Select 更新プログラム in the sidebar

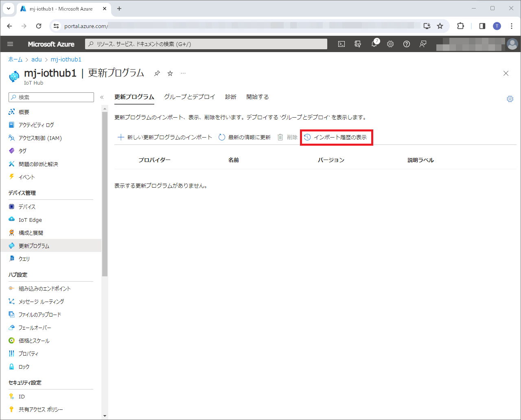(x=51, y=246)
